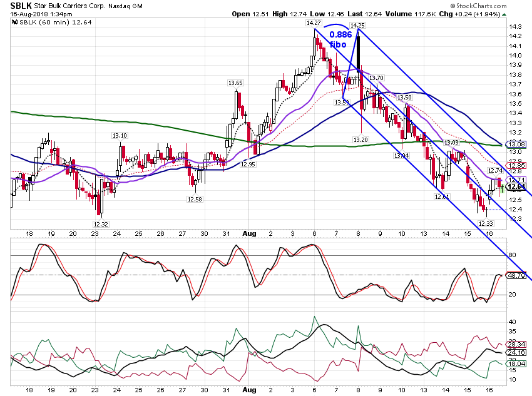The width and height of the screenshot is (532, 396).
Task: Click the Chg +0.24 (+1.94%) value
Action: tap(469, 14)
